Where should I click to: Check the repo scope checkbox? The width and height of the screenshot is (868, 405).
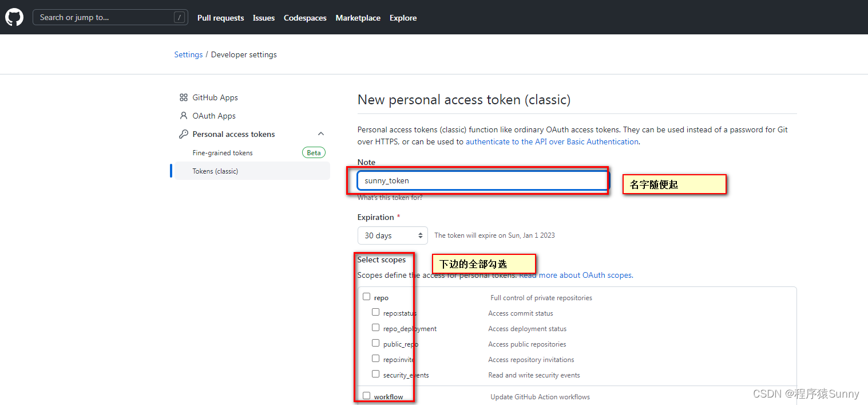click(x=367, y=297)
